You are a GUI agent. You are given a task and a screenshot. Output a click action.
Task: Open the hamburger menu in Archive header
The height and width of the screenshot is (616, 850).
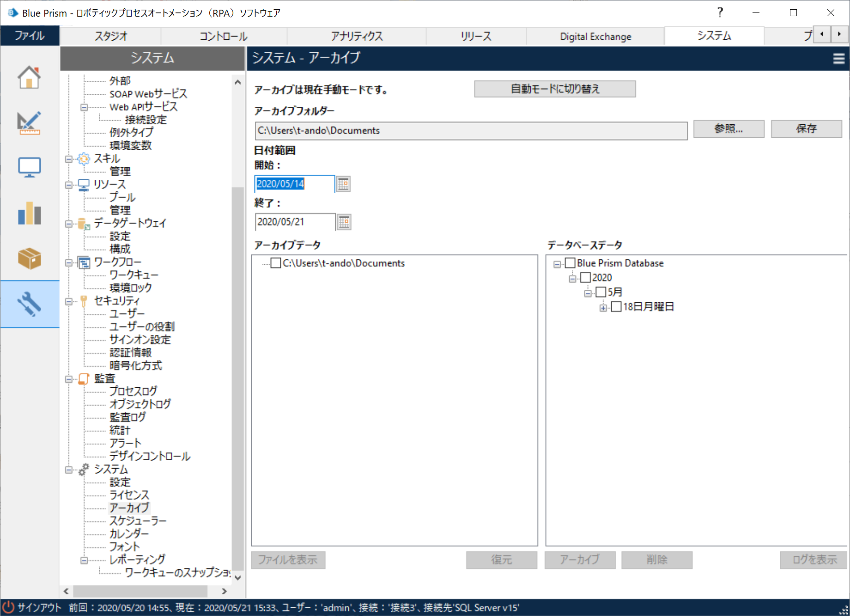click(x=839, y=59)
